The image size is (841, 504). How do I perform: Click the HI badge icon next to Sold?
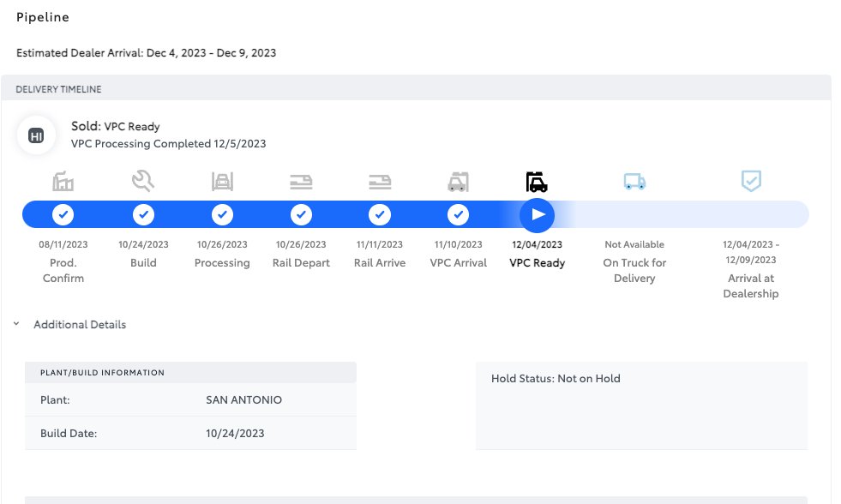tap(36, 136)
